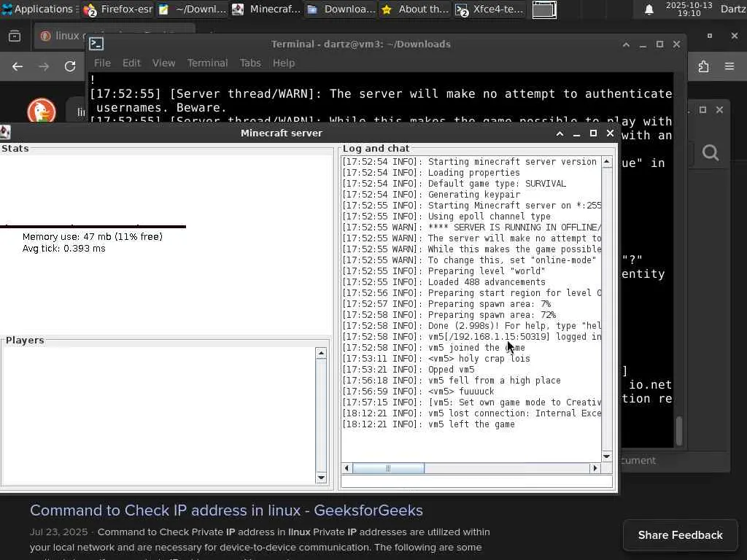Minimize the Minecraft server window
Viewport: 747px width, 560px height.
tap(576, 134)
